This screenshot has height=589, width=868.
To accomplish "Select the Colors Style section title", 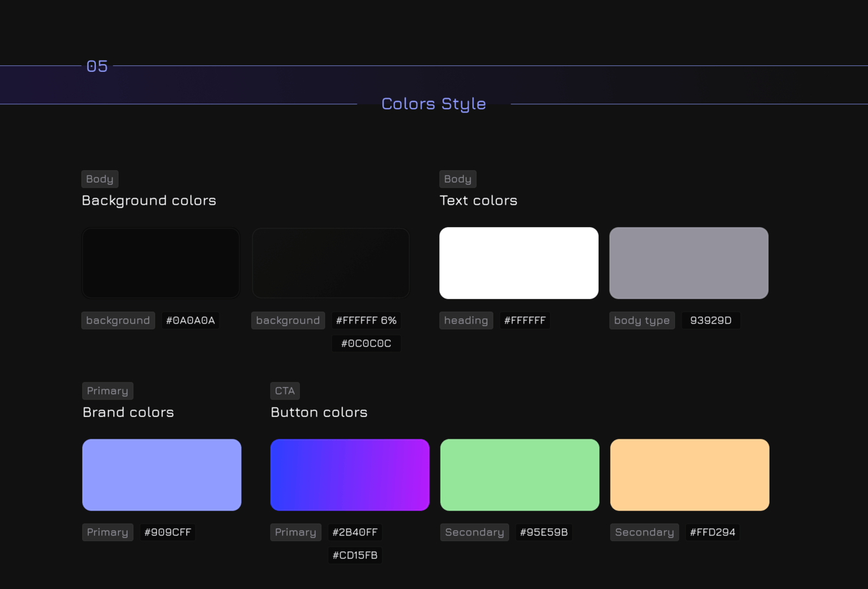I will click(x=433, y=104).
